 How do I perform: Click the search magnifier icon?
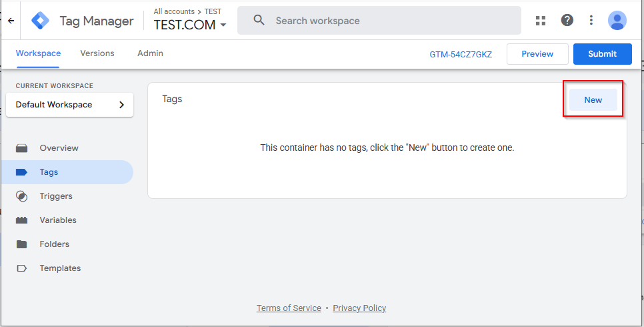tap(259, 20)
